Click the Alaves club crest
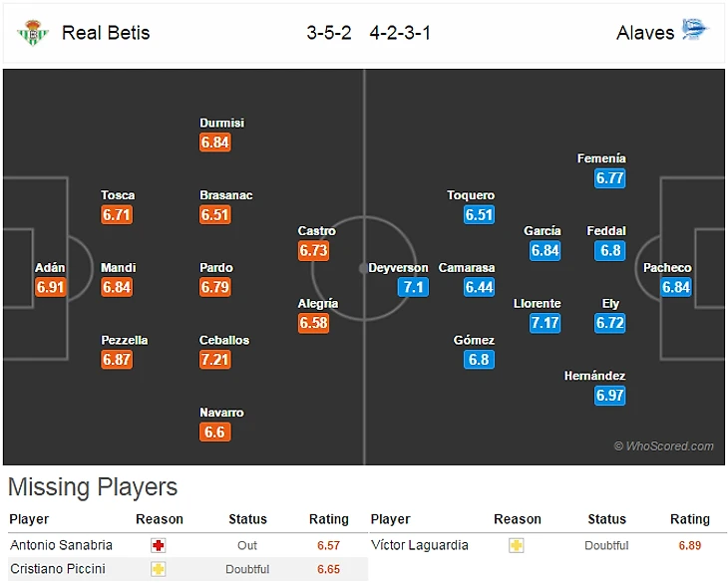Viewport: 728px width, 583px height. click(x=694, y=31)
